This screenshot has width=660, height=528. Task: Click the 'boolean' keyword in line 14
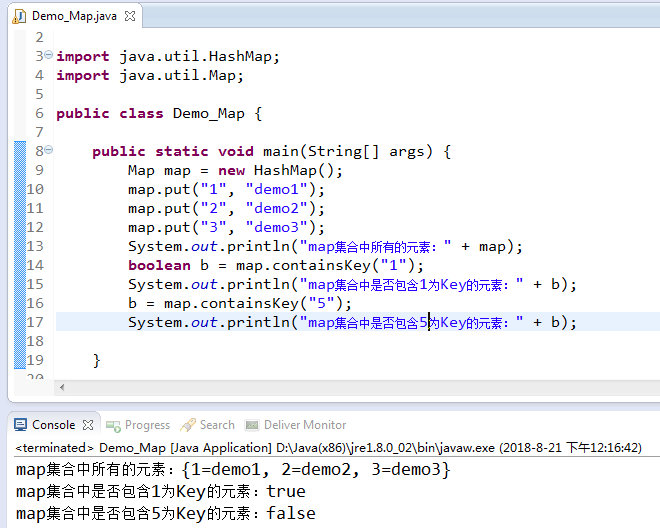160,265
